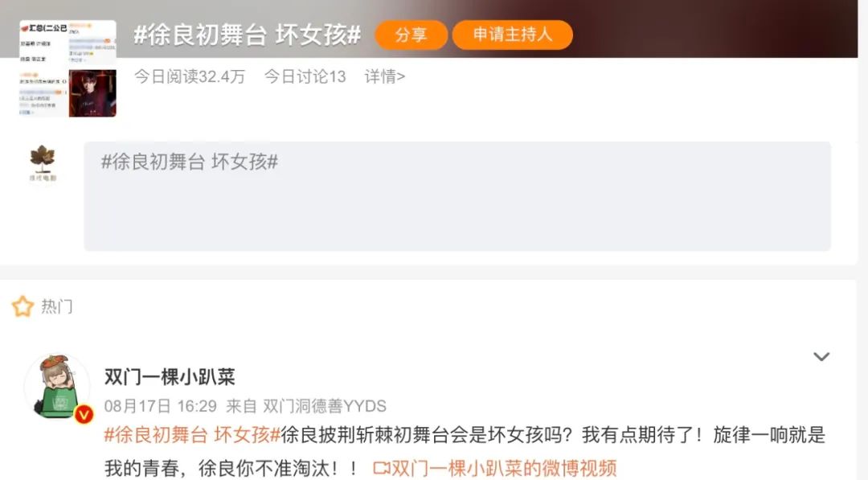Select the 热门 tab label
Screen dimensions: 868x480
(x=56, y=306)
